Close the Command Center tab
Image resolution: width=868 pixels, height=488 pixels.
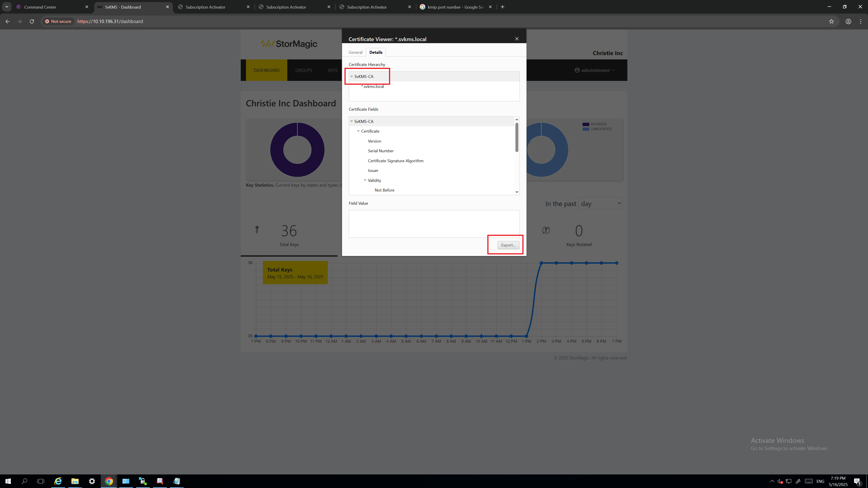click(x=87, y=7)
